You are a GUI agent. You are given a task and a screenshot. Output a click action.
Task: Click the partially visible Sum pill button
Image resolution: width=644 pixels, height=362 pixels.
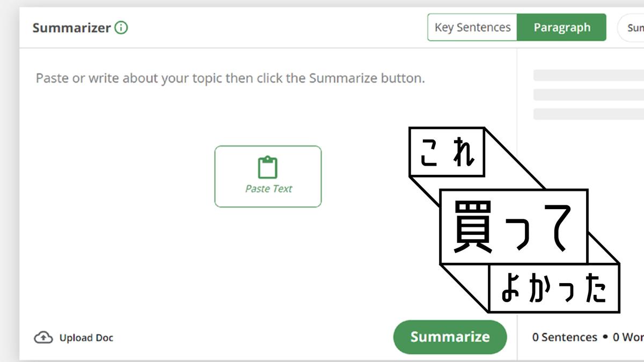[x=633, y=28]
